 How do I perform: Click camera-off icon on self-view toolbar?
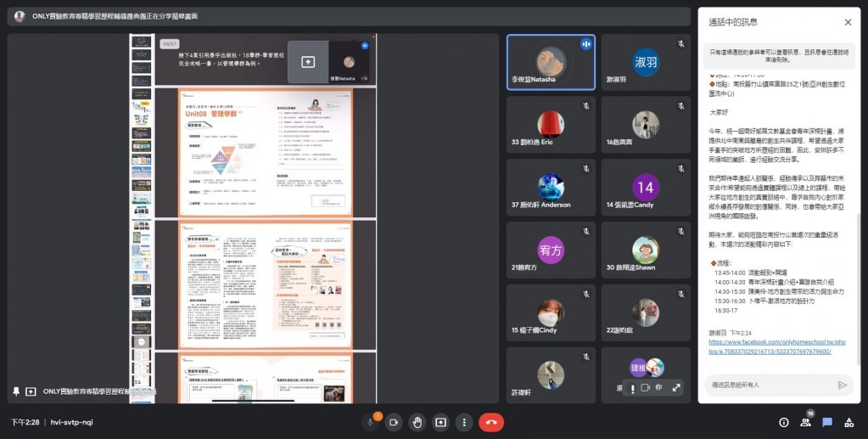pos(645,388)
